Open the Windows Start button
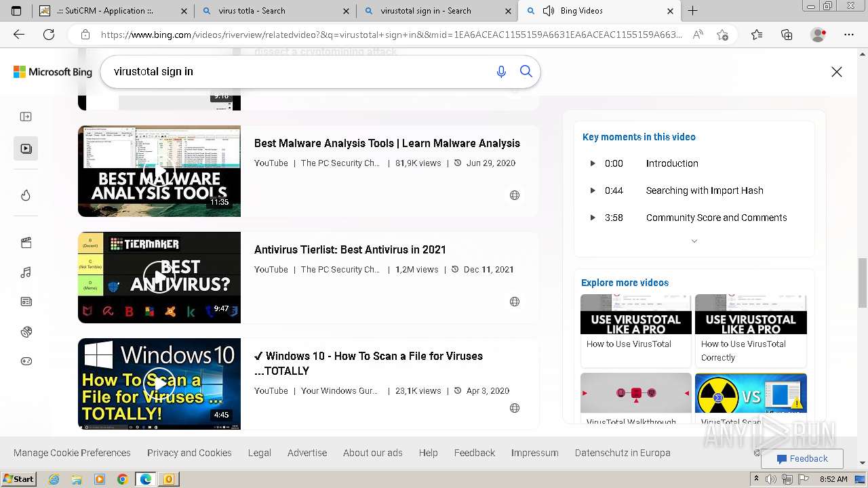This screenshot has height=488, width=868. (x=19, y=479)
